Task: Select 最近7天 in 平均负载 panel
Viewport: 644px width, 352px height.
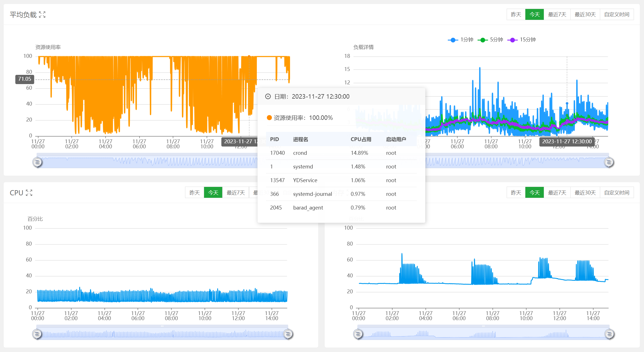Action: point(557,15)
